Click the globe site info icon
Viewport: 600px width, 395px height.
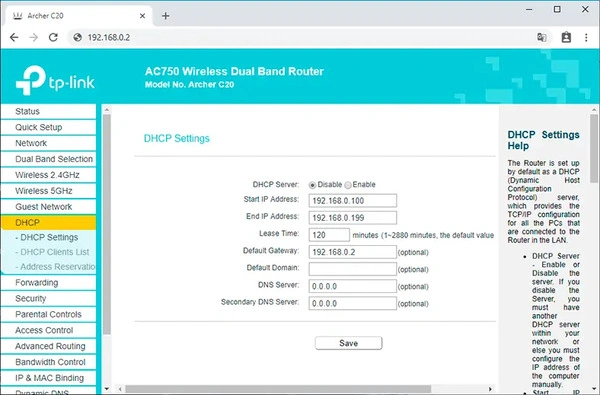point(78,38)
